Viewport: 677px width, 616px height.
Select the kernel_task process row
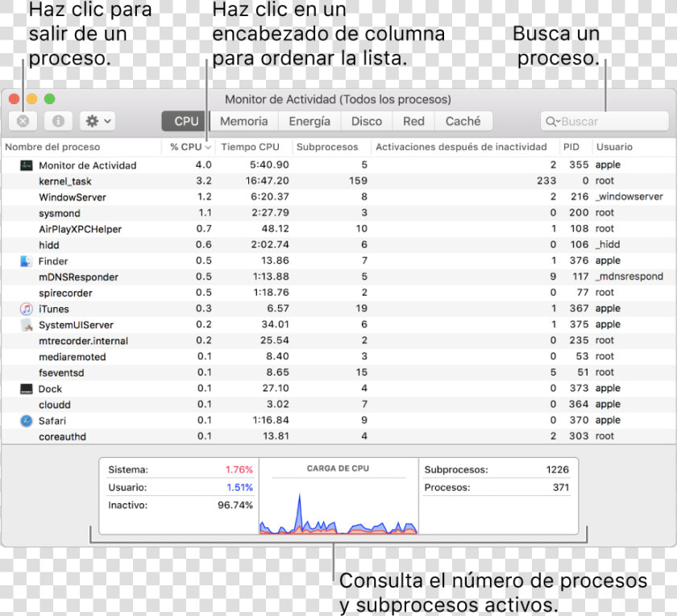click(338, 181)
